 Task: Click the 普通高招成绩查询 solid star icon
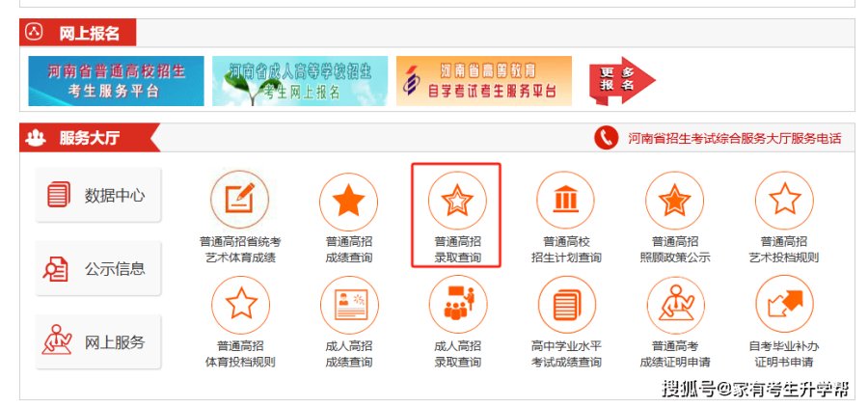pyautogui.click(x=349, y=201)
